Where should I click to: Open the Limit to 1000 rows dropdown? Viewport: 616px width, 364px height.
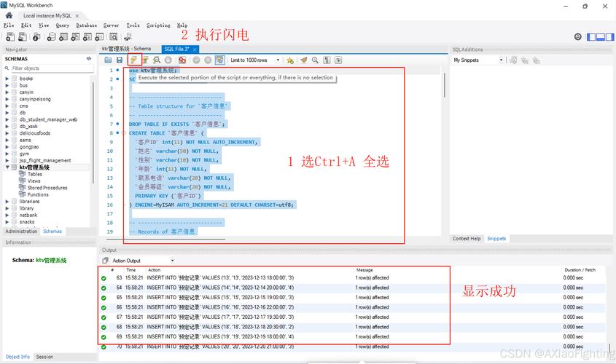pyautogui.click(x=254, y=60)
